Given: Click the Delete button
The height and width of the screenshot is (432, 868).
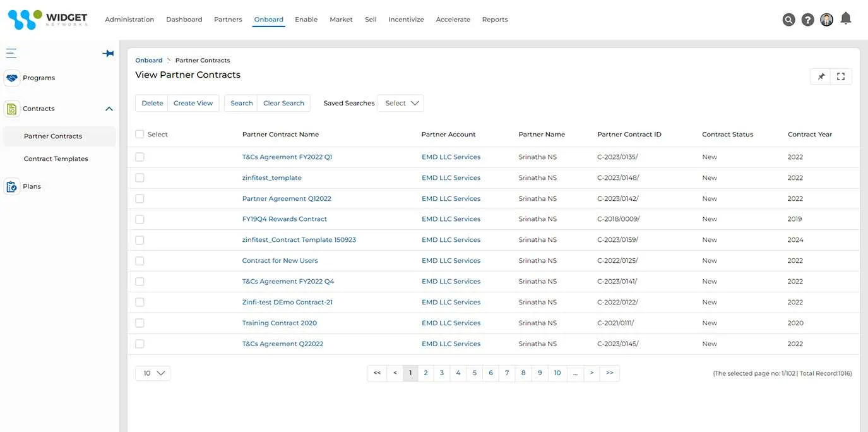Looking at the screenshot, I should (152, 103).
